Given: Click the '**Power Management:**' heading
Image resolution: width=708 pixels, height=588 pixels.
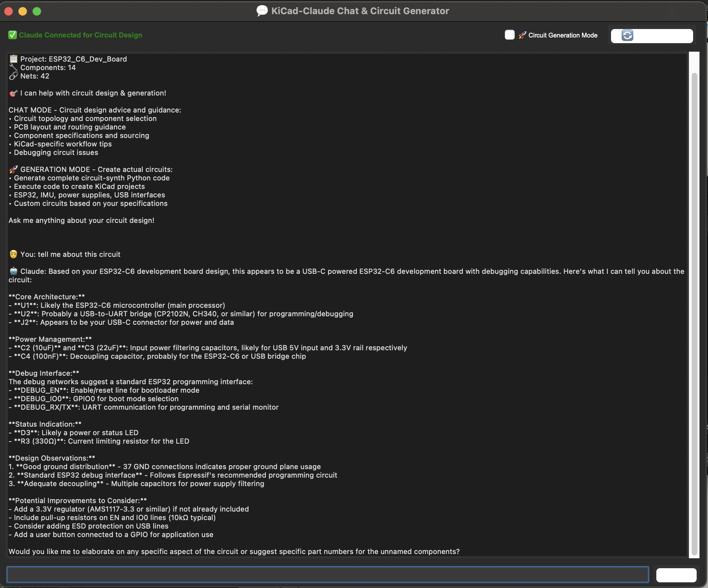Looking at the screenshot, I should pyautogui.click(x=50, y=339).
